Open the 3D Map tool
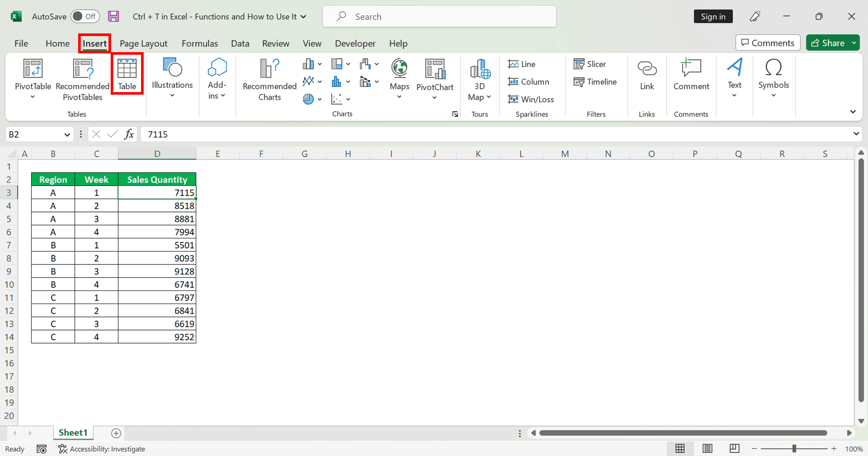The image size is (868, 456). (480, 80)
